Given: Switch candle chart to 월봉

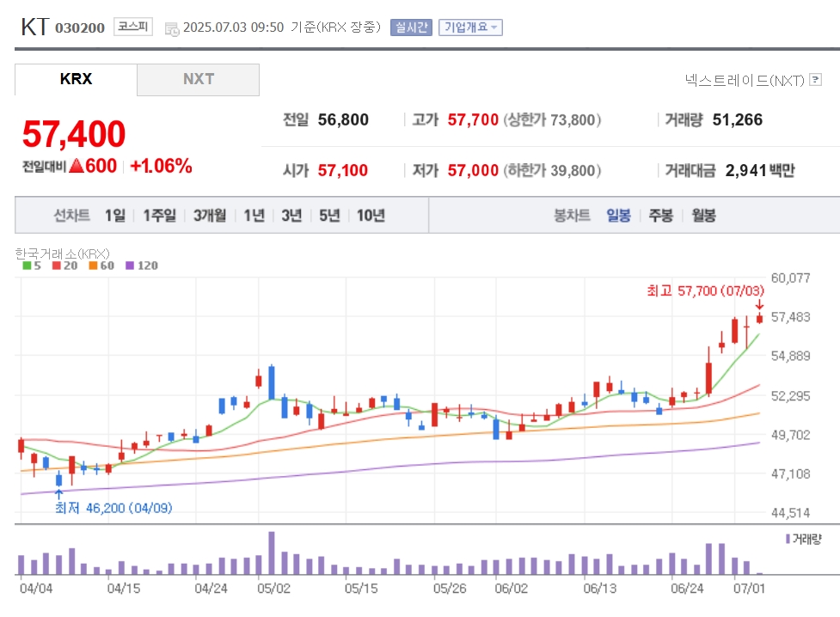Looking at the screenshot, I should (x=703, y=216).
